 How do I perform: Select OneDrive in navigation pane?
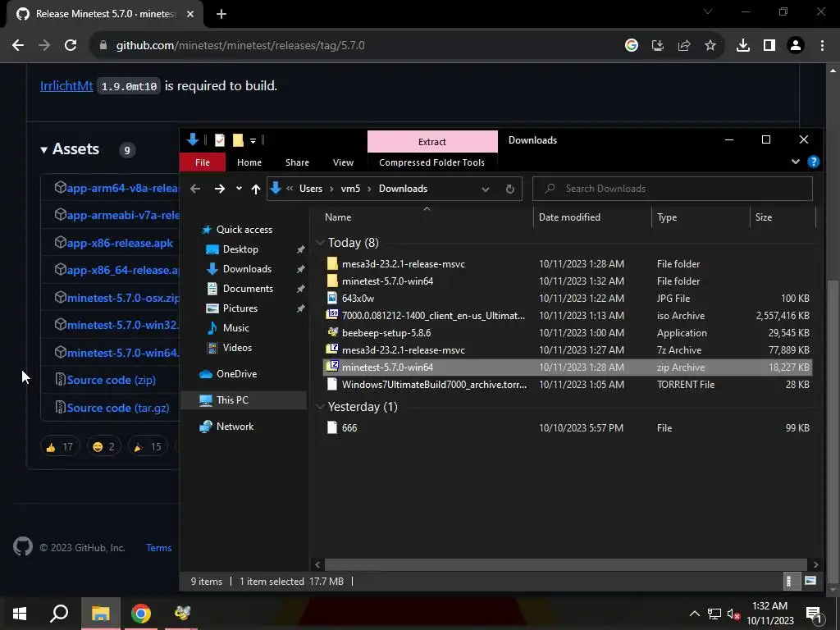pyautogui.click(x=237, y=374)
